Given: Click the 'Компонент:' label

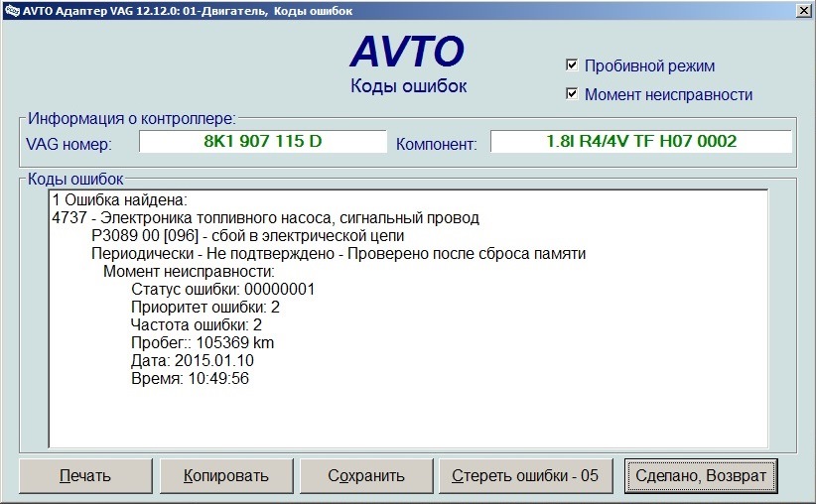Looking at the screenshot, I should click(436, 144).
